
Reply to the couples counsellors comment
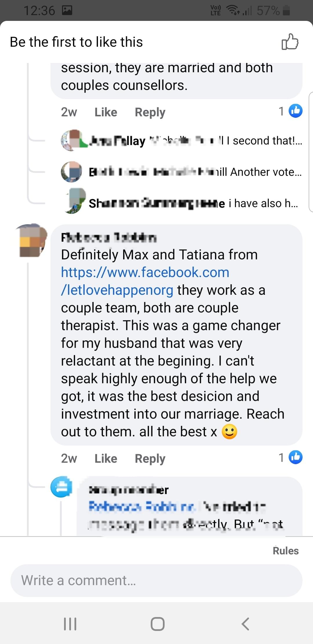150,112
